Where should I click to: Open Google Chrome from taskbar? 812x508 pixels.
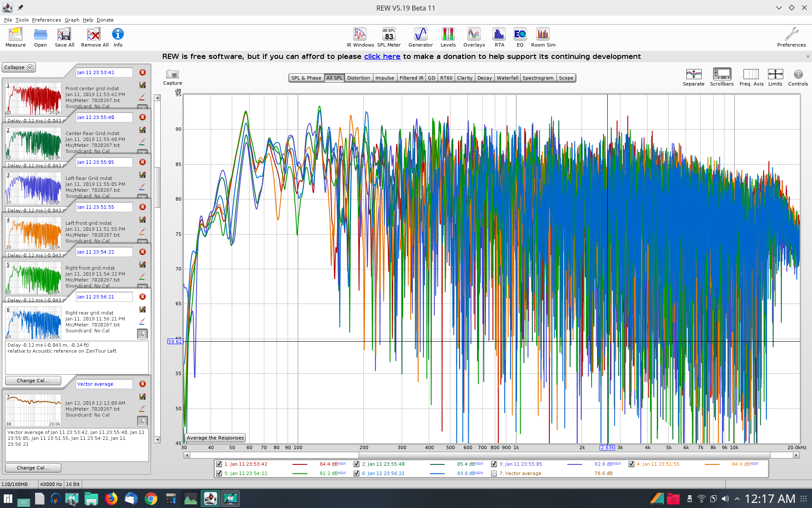[x=151, y=499]
